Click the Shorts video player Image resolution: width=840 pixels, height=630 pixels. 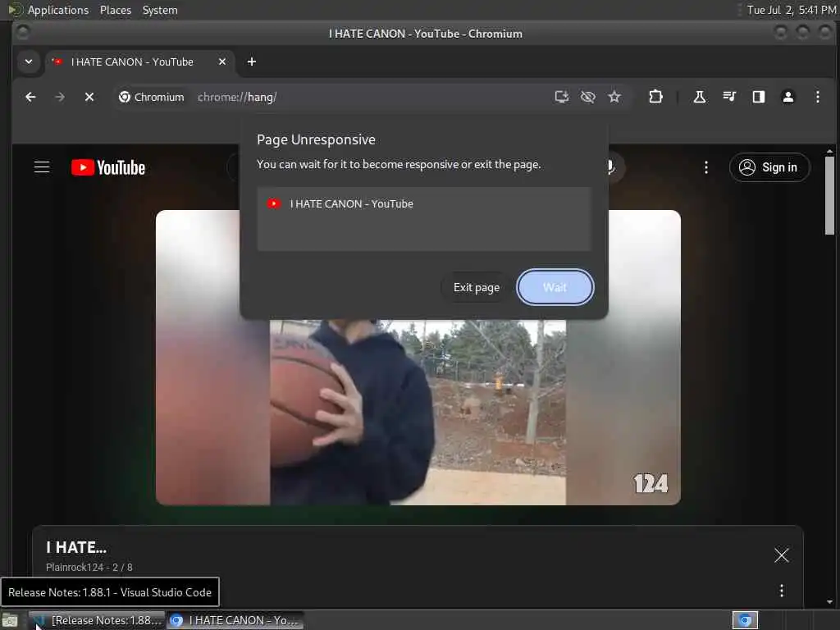tap(418, 358)
